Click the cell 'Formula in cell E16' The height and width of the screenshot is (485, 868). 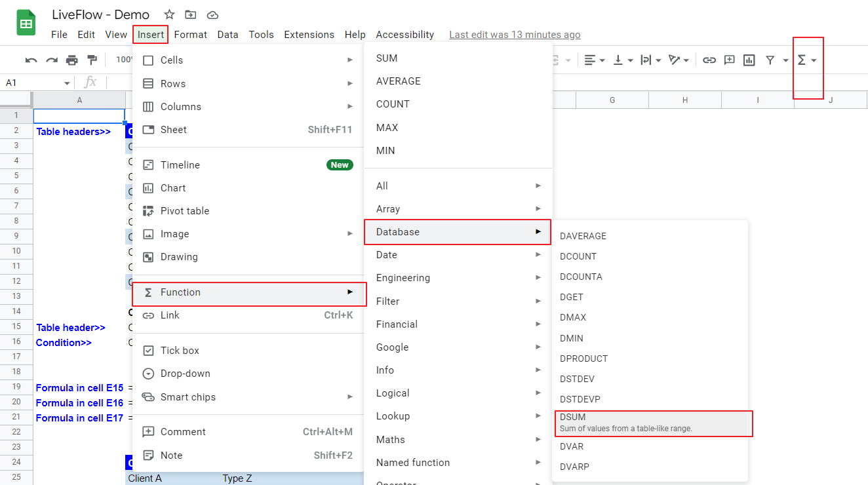pyautogui.click(x=79, y=403)
